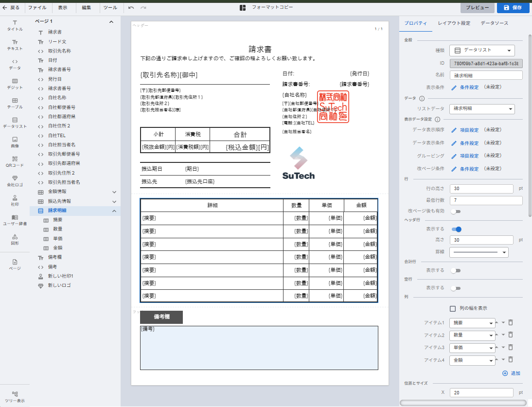This screenshot has width=532, height=407.
Task: Select the QRコード tool in left sidebar
Action: [15, 161]
